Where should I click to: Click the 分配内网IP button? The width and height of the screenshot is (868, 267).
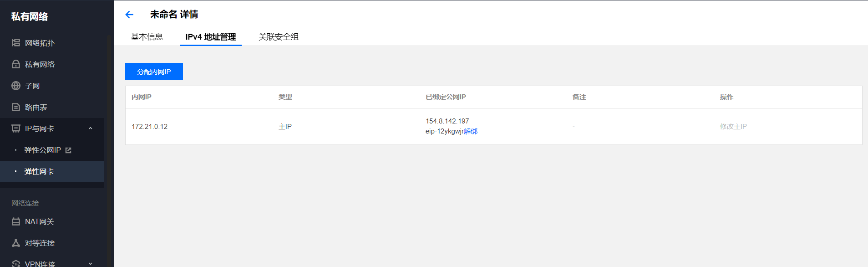[x=154, y=72]
